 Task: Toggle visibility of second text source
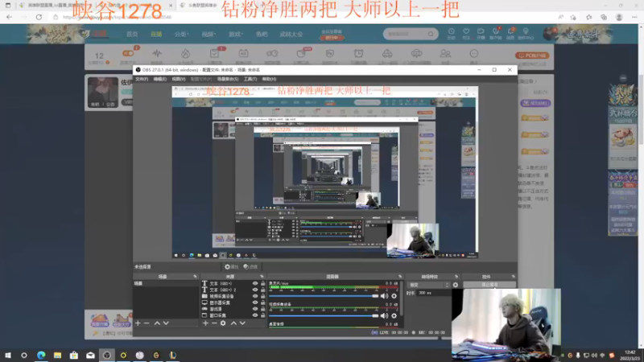click(255, 290)
